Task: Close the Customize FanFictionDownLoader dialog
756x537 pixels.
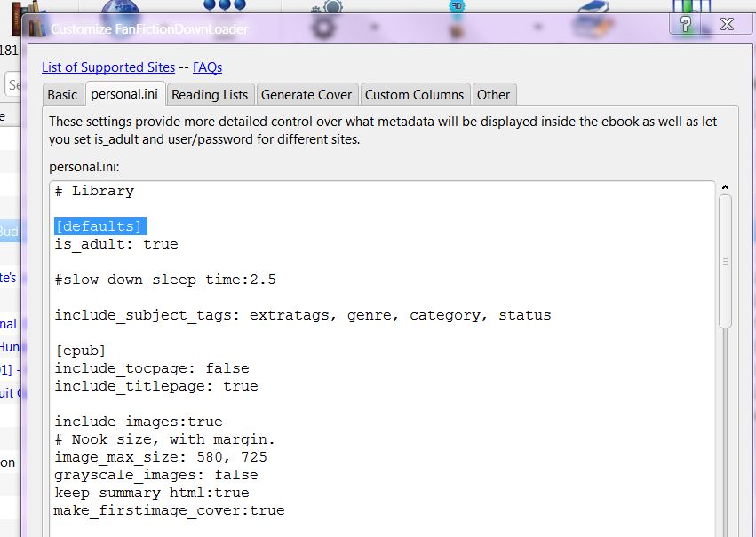Action: pyautogui.click(x=727, y=24)
